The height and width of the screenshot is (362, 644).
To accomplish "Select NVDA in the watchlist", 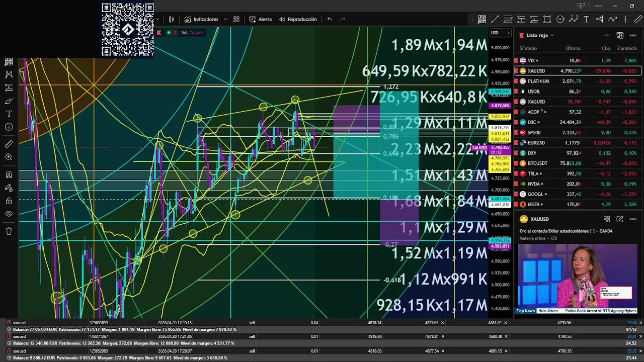I will 578,184.
